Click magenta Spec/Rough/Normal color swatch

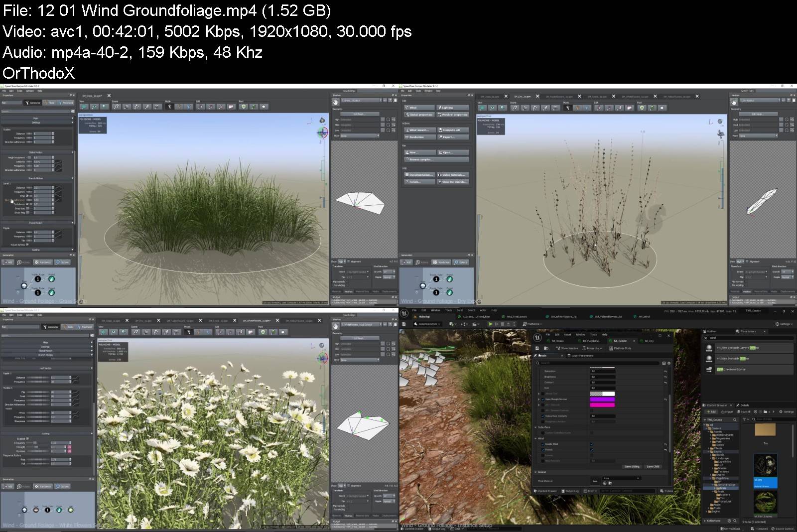(602, 399)
